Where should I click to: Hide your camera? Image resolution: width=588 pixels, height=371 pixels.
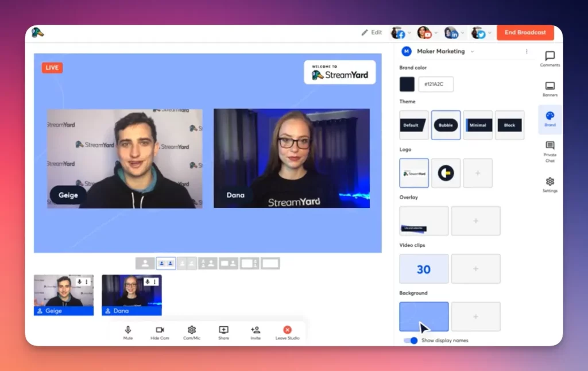click(x=159, y=332)
